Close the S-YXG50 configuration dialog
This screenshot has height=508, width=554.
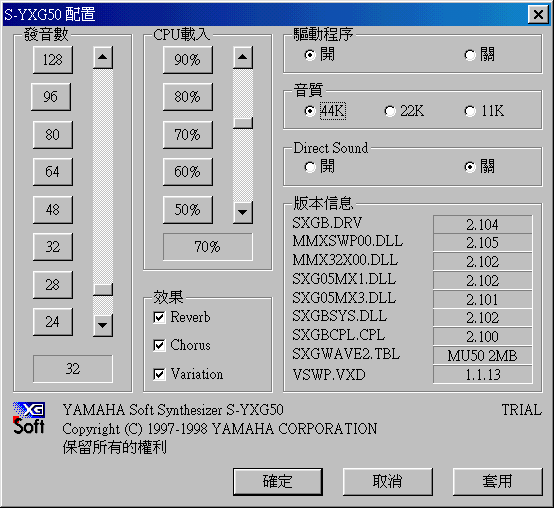[538, 14]
